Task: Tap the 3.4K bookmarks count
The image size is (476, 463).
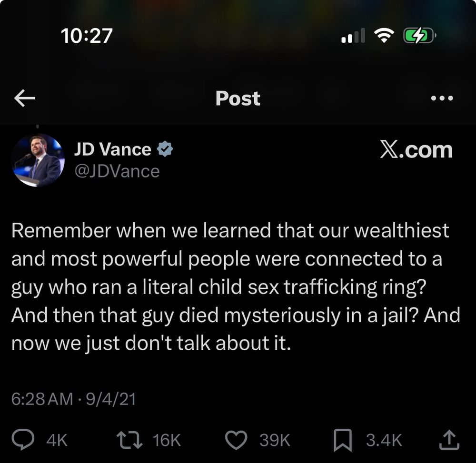Action: click(384, 440)
